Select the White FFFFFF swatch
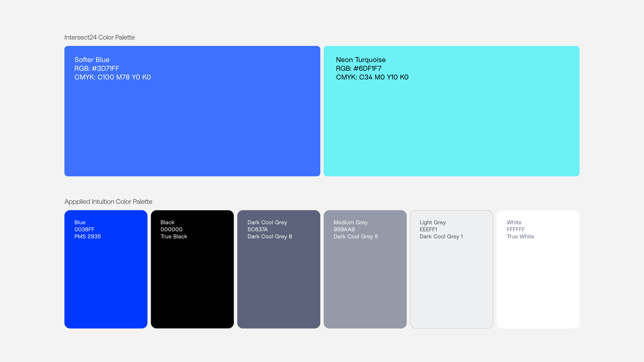This screenshot has height=362, width=644. click(x=538, y=269)
